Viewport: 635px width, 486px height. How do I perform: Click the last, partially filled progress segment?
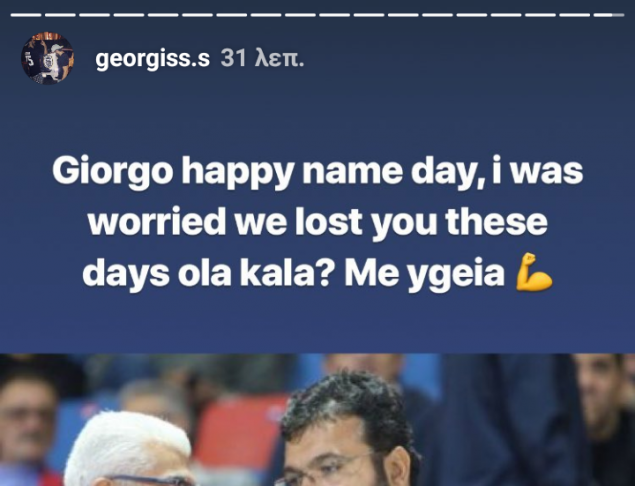609,15
